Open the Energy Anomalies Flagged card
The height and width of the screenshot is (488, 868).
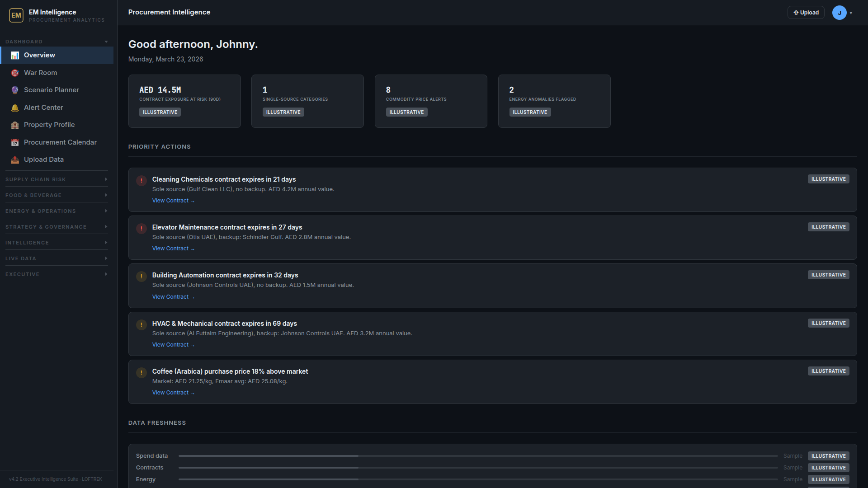[x=554, y=101]
